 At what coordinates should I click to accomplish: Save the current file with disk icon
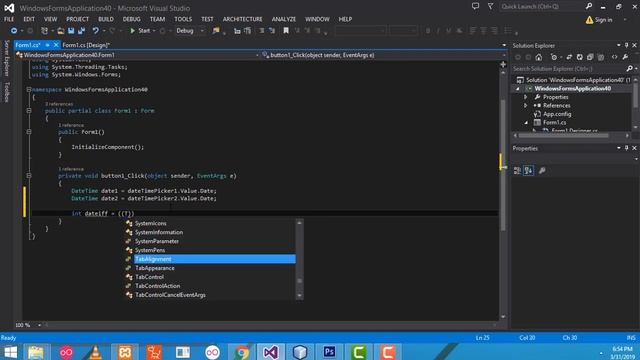pyautogui.click(x=71, y=31)
